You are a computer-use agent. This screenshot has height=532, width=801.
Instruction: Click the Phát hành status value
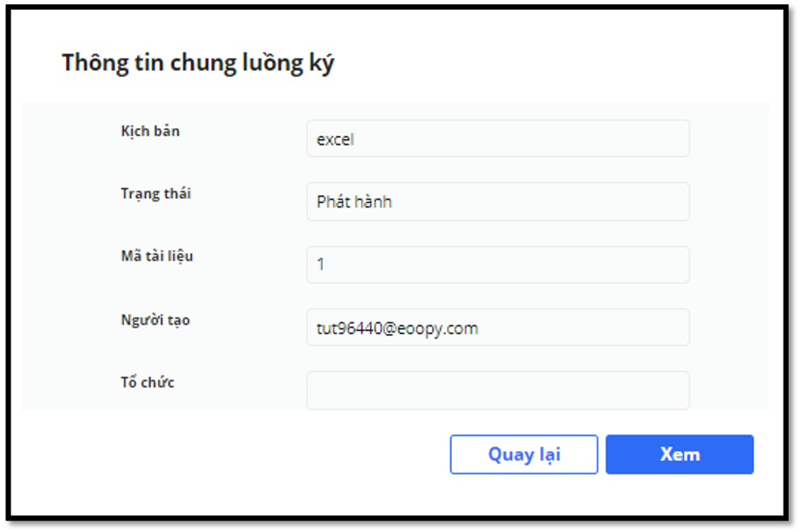pos(354,201)
